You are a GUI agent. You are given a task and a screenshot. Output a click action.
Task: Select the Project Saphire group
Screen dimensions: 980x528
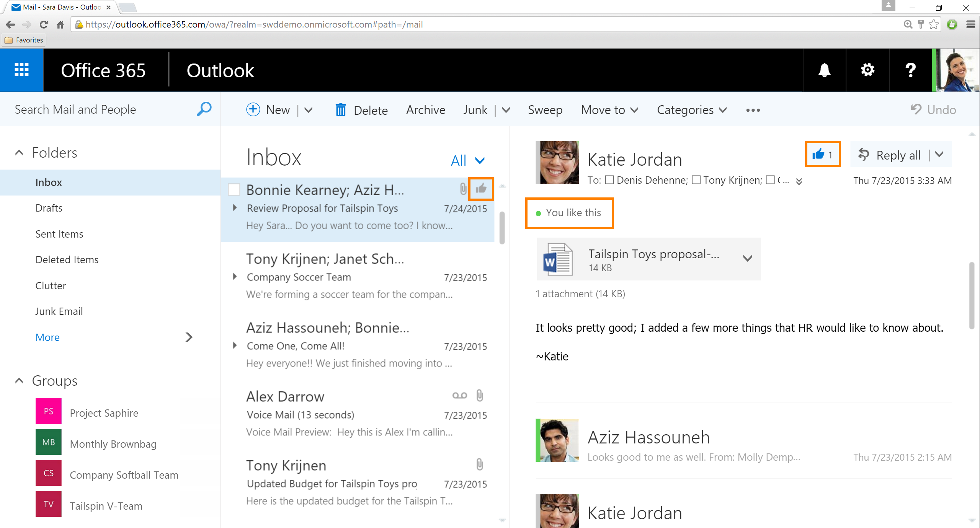click(104, 413)
